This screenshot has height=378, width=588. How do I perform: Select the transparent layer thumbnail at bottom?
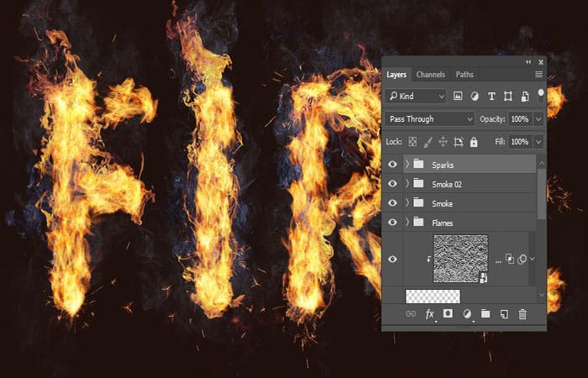(x=433, y=296)
